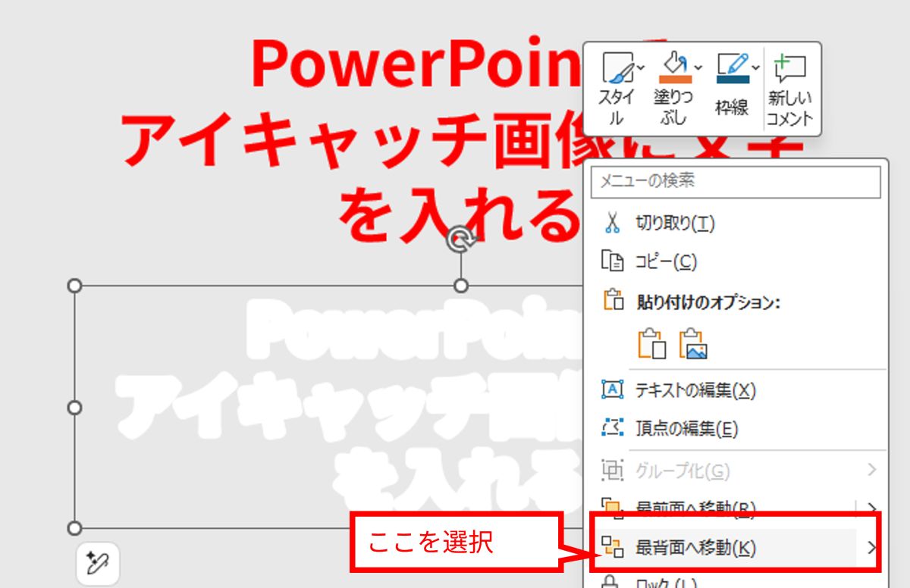Screen dimensions: 910x588
Task: Click the 頂点の編集 edit points icon
Action: [612, 429]
